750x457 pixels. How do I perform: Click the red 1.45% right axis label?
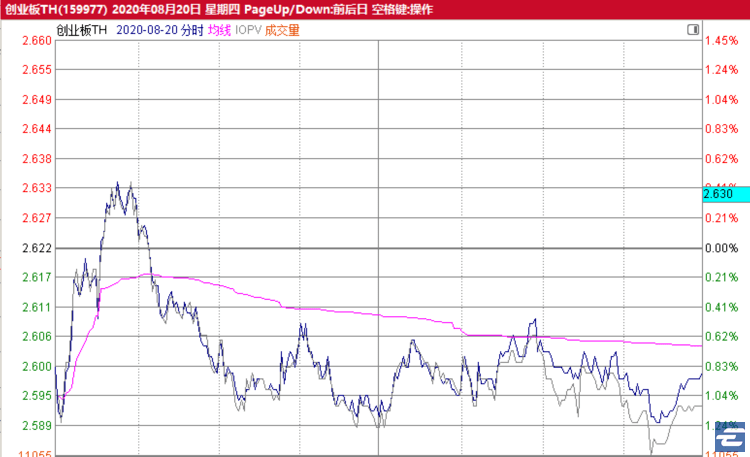point(721,41)
